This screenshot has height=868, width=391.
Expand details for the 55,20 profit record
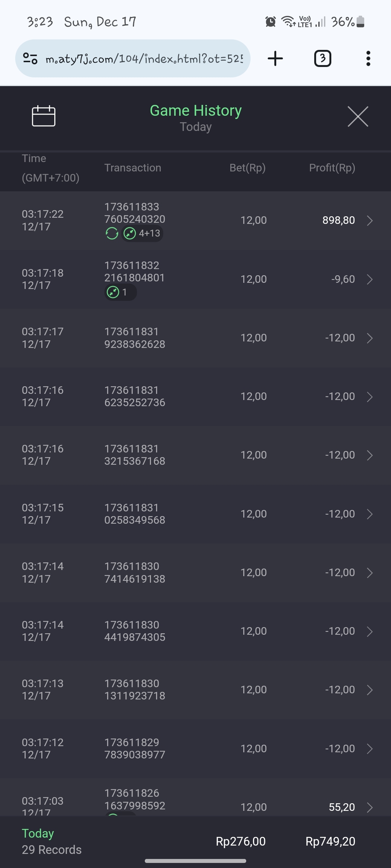coord(370,807)
